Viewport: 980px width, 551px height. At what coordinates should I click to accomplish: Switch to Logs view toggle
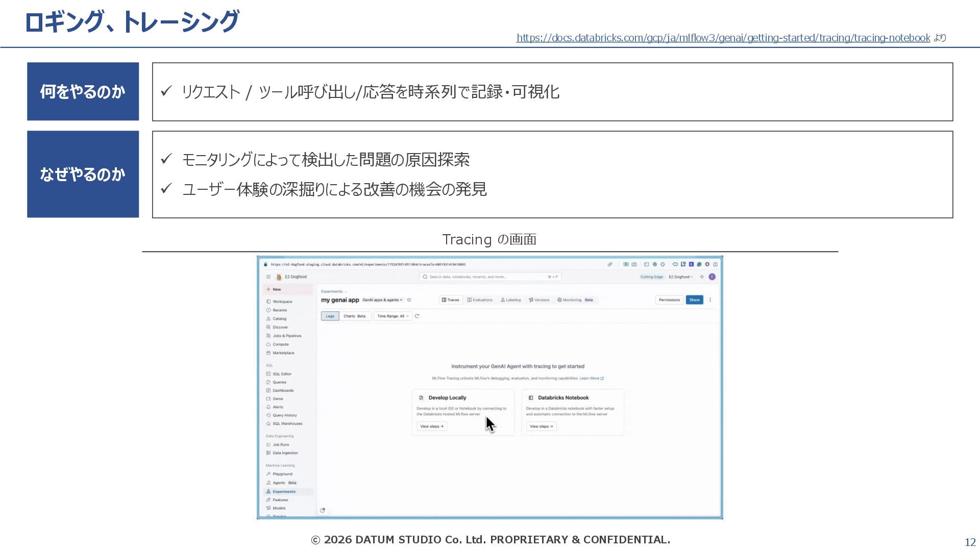pyautogui.click(x=330, y=316)
